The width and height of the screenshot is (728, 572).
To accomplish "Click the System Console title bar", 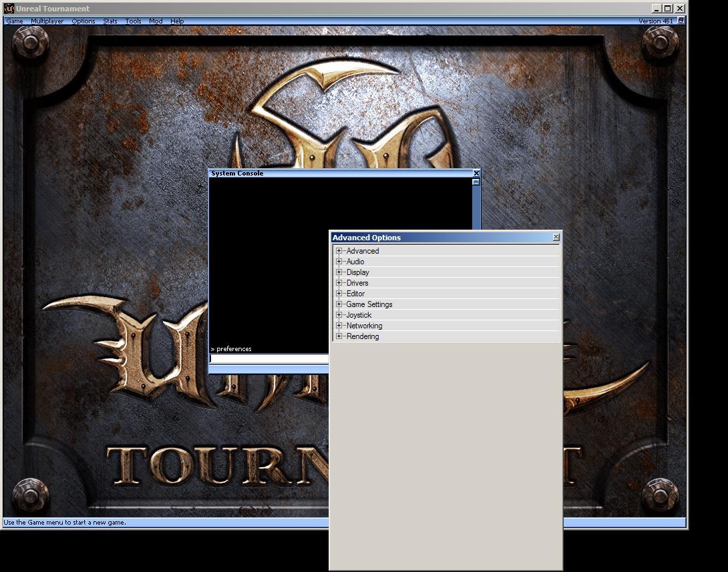I will pos(343,173).
